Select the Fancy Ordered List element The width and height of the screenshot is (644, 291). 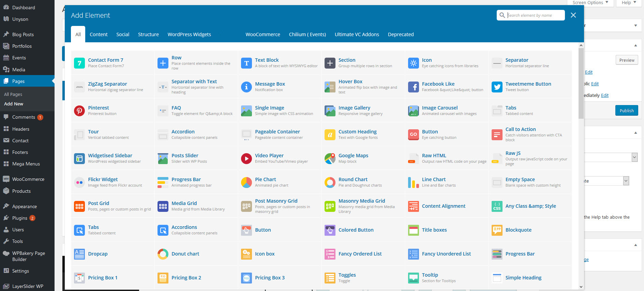363,254
